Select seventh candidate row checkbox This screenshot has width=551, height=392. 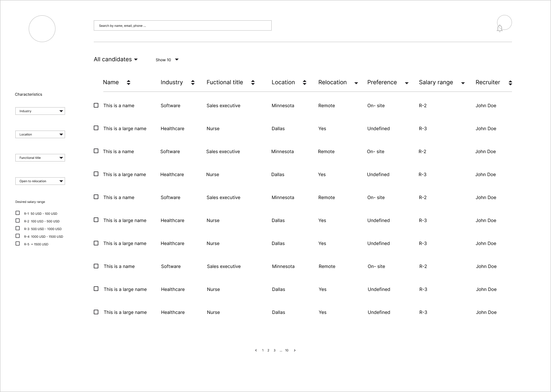pyautogui.click(x=96, y=243)
